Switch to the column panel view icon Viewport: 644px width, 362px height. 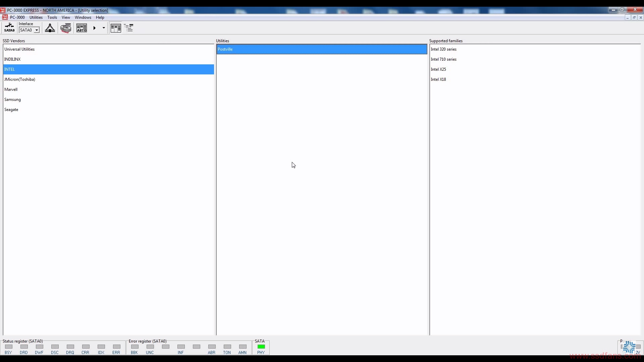[116, 28]
